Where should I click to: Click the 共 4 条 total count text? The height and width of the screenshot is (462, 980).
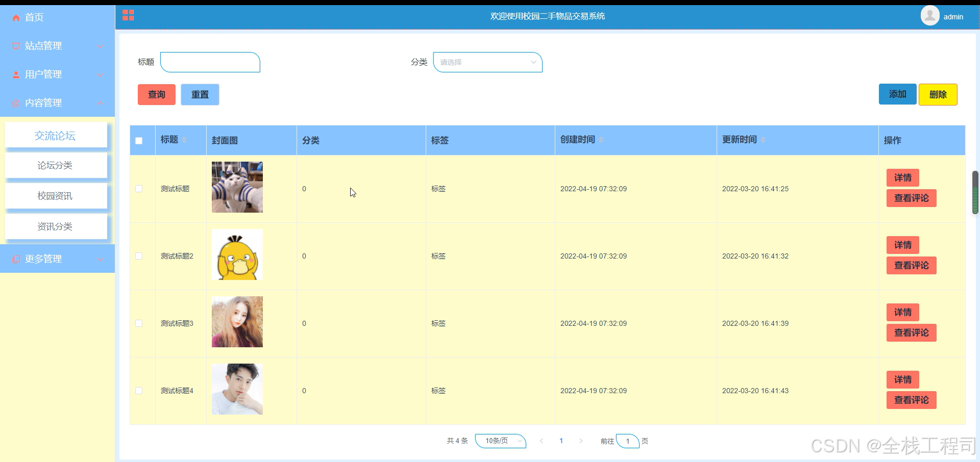[457, 441]
